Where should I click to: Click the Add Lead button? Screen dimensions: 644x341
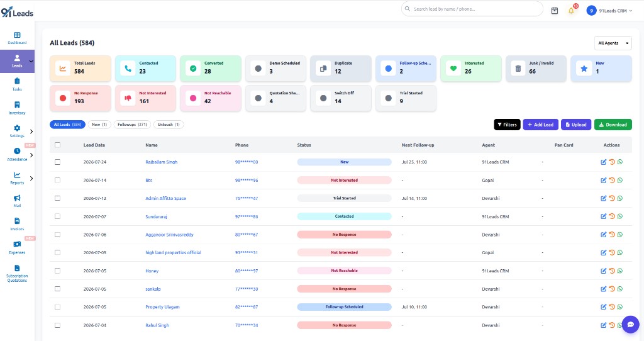(540, 125)
